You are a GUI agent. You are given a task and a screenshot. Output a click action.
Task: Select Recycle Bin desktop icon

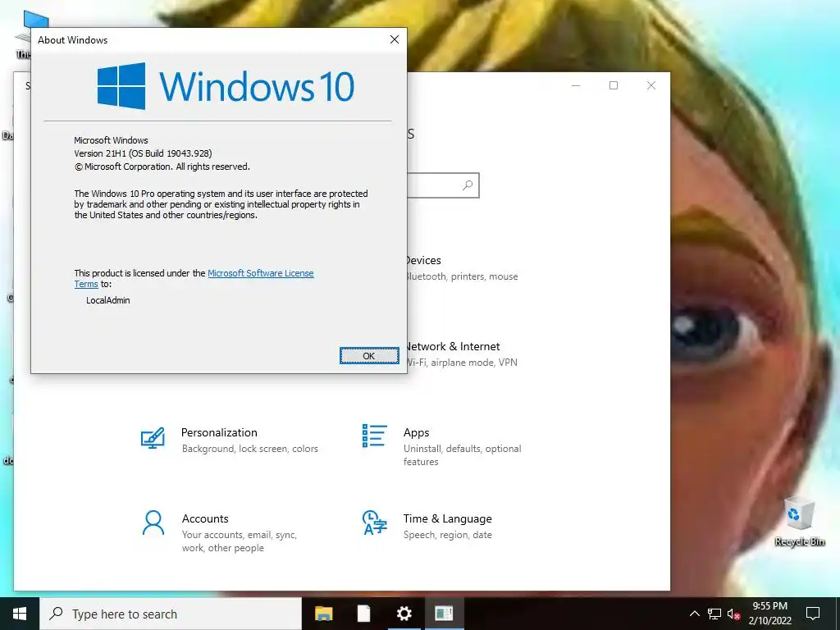click(799, 522)
